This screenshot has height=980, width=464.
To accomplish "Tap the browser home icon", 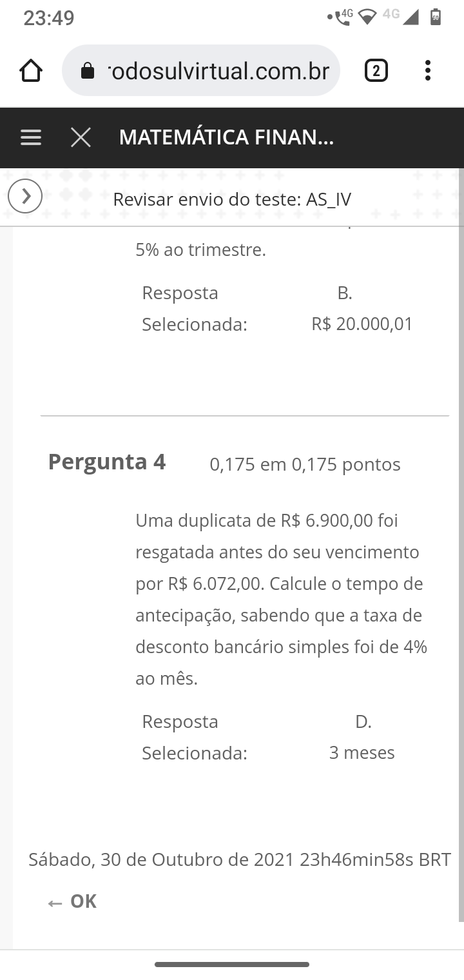I will [31, 71].
